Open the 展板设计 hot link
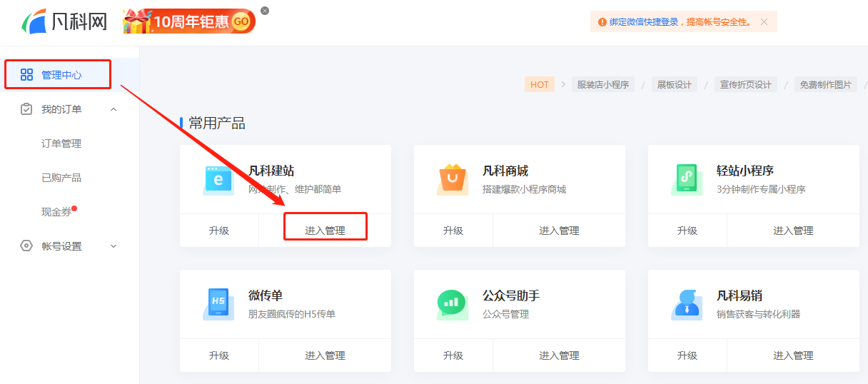This screenshot has height=384, width=868. (675, 84)
